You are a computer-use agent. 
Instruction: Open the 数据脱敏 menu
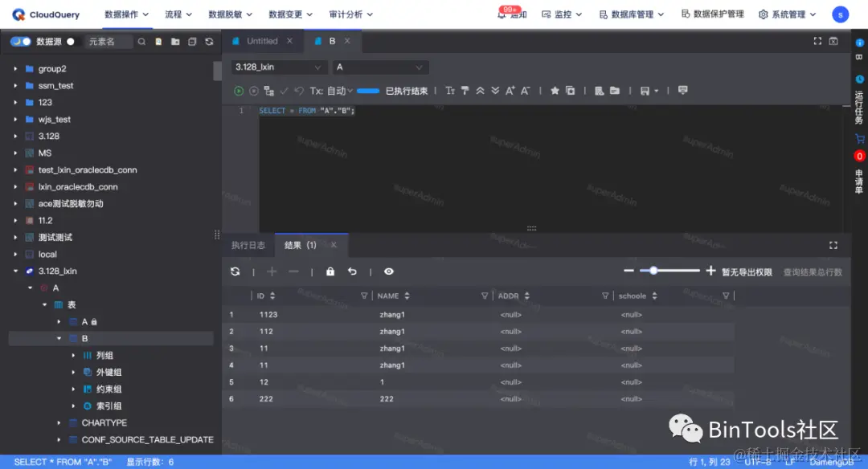231,14
